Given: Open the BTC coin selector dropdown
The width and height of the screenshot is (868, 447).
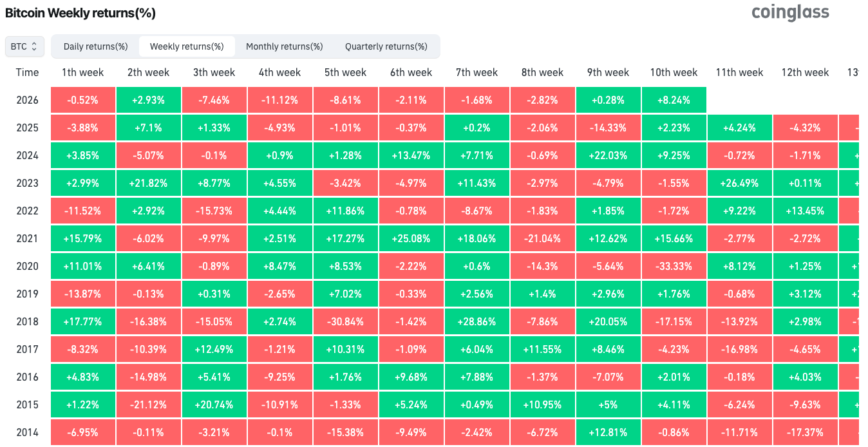Looking at the screenshot, I should coord(25,46).
